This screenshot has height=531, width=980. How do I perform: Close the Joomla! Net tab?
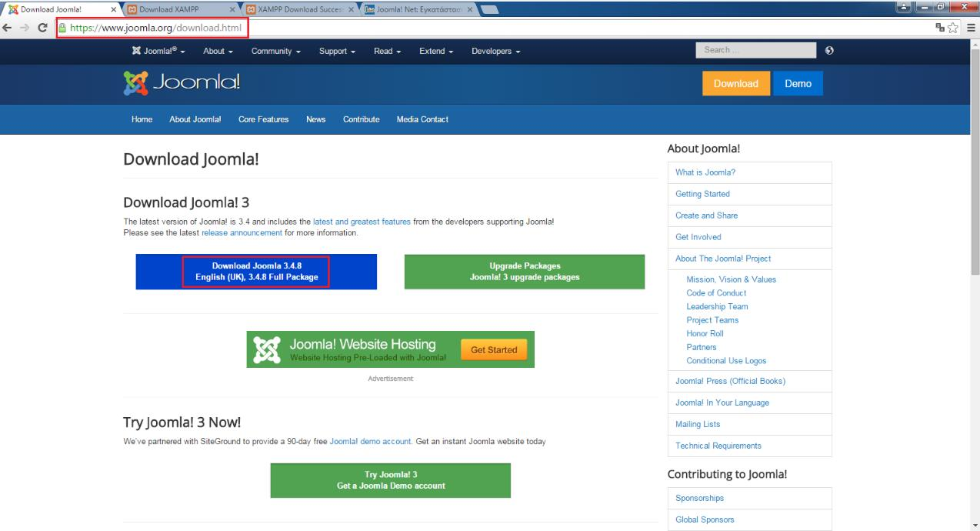pyautogui.click(x=470, y=9)
